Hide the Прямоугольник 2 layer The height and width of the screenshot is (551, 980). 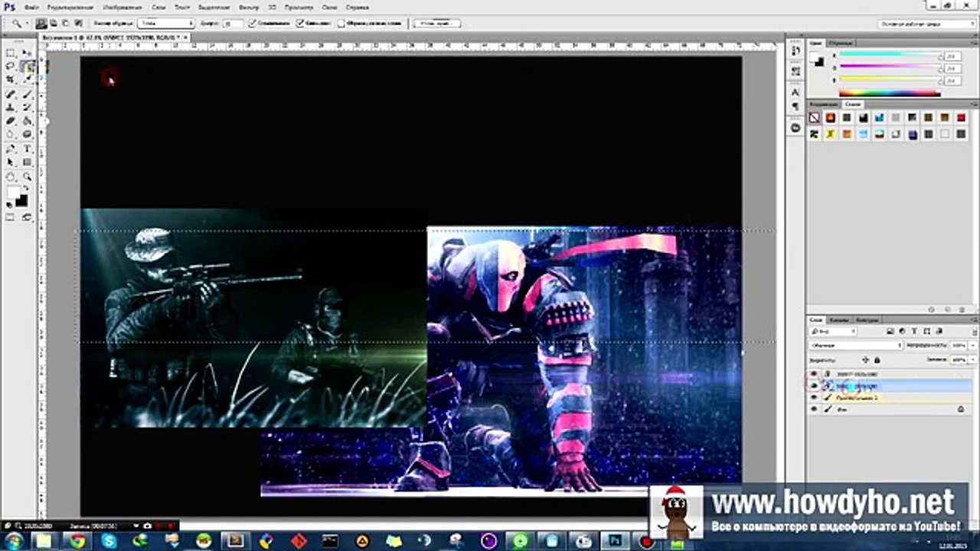[x=814, y=398]
